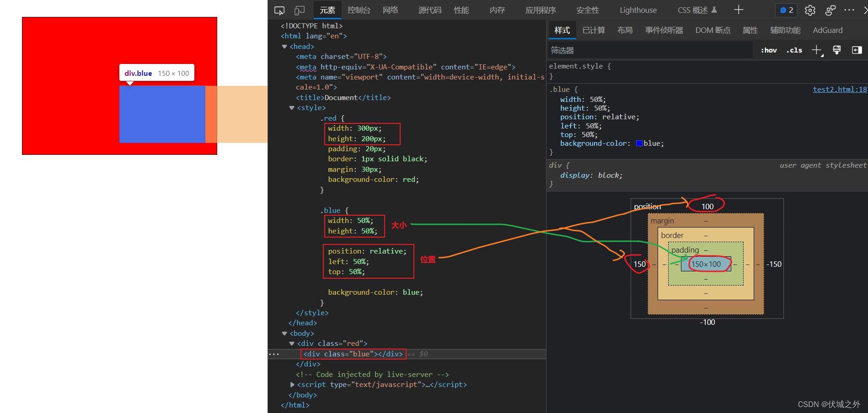Collapse the body element node
The height and width of the screenshot is (413, 868).
[284, 334]
